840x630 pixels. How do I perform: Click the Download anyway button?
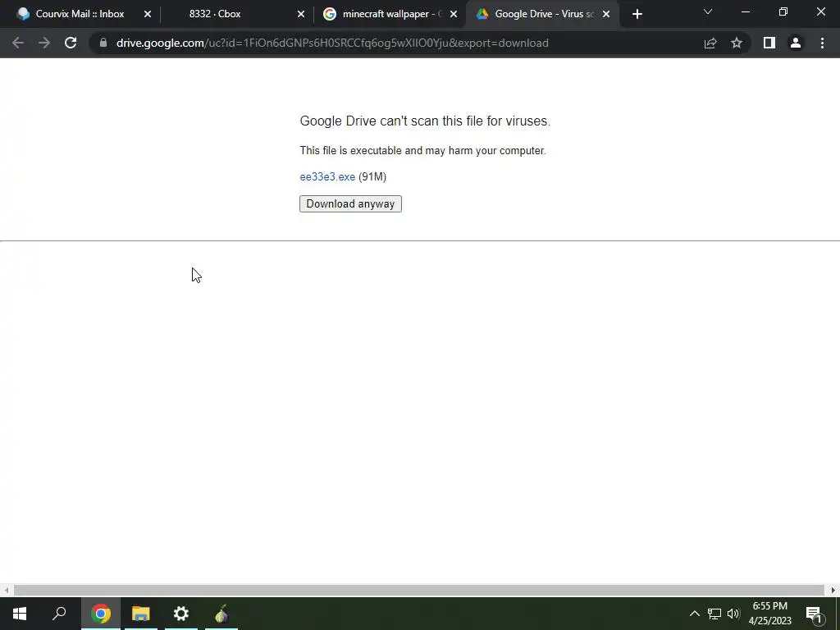[x=350, y=203]
